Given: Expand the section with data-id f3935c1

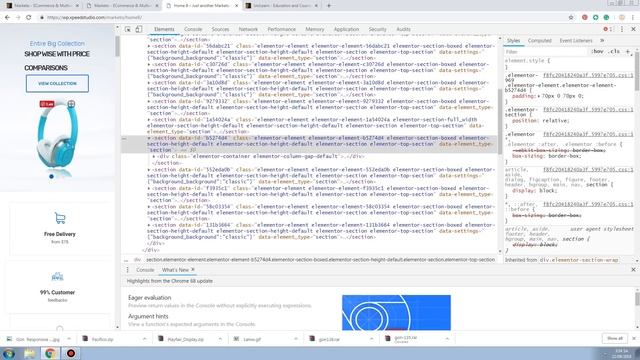Looking at the screenshot, I should [x=149, y=188].
